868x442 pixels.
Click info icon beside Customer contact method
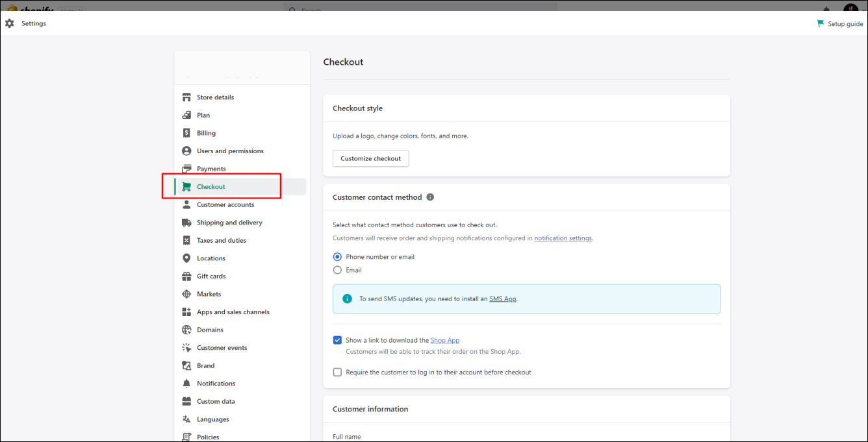430,197
